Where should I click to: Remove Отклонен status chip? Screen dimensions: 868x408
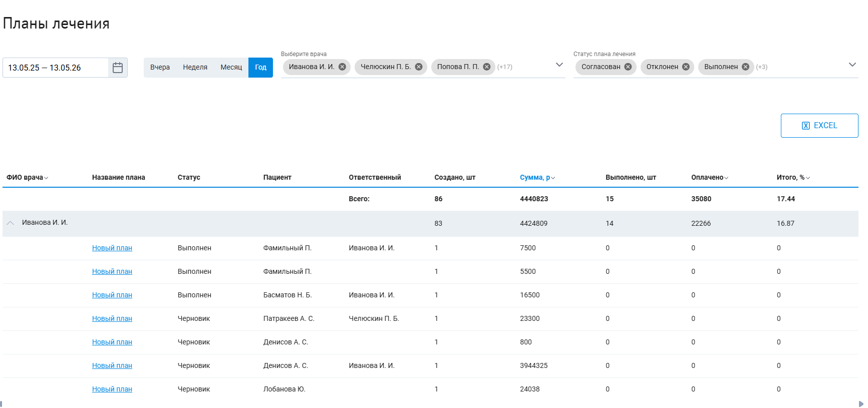(686, 67)
